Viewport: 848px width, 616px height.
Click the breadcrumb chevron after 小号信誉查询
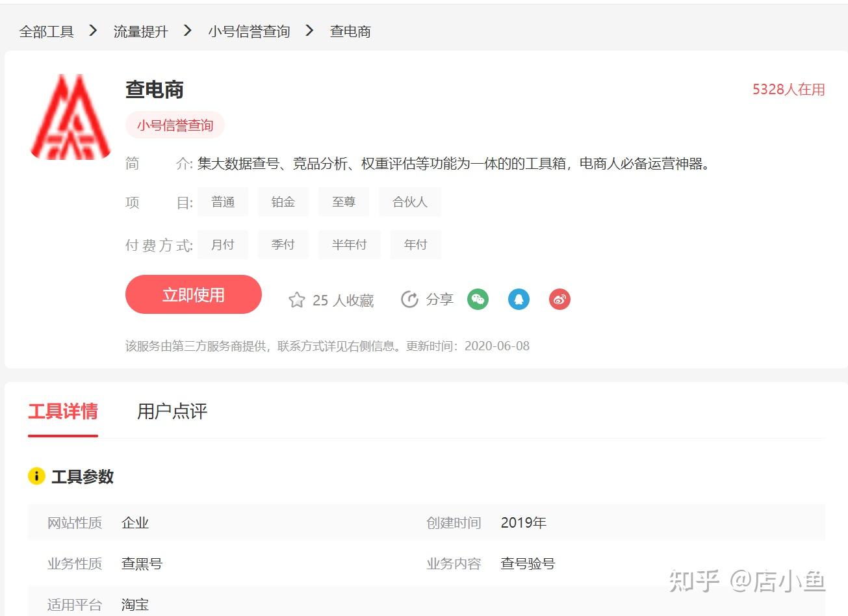(x=309, y=31)
